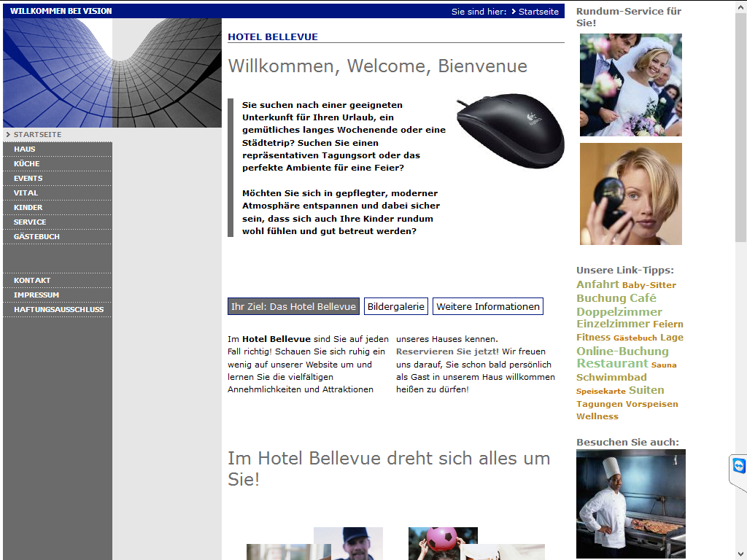Open the Weitere Informationen tab
This screenshot has width=747, height=560.
(488, 307)
